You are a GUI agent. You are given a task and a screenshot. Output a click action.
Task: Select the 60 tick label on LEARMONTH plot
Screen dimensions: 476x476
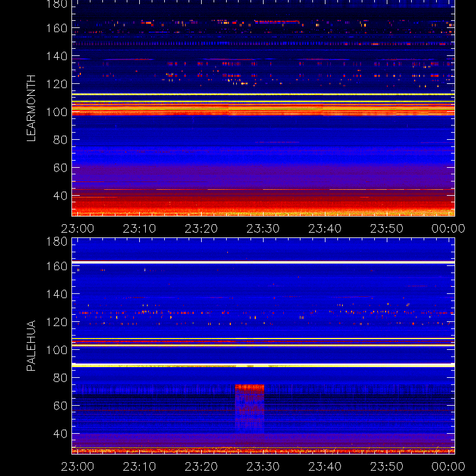pyautogui.click(x=60, y=168)
